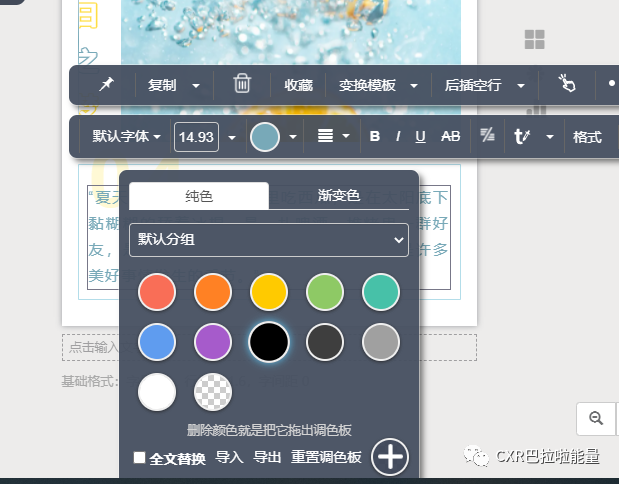The width and height of the screenshot is (619, 484).
Task: Select the orange color swatch
Action: point(213,292)
